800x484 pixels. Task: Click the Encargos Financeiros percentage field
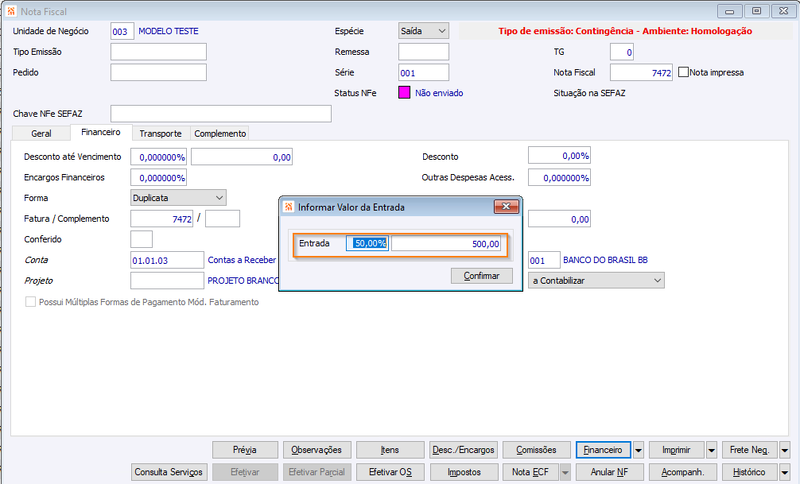[x=159, y=177]
